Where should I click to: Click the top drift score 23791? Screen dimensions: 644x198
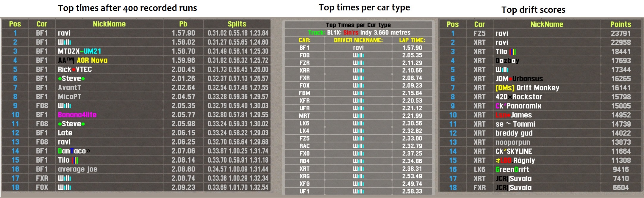pyautogui.click(x=620, y=34)
